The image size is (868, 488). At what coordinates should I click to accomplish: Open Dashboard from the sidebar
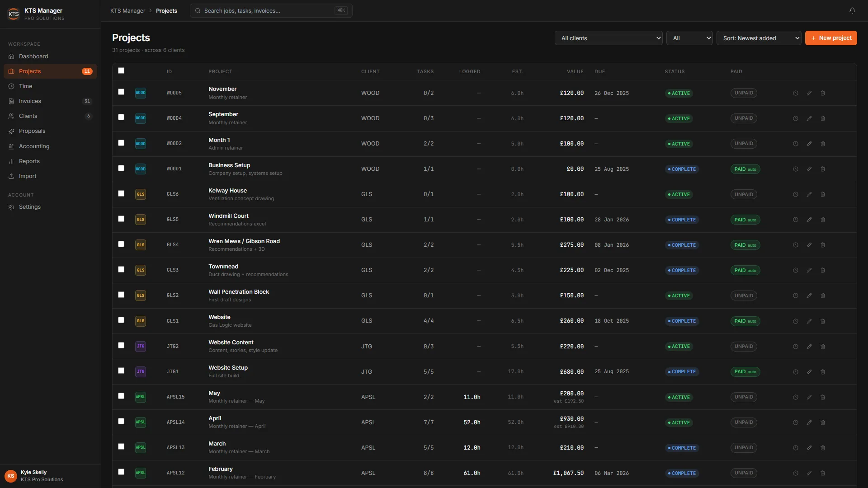(50, 56)
